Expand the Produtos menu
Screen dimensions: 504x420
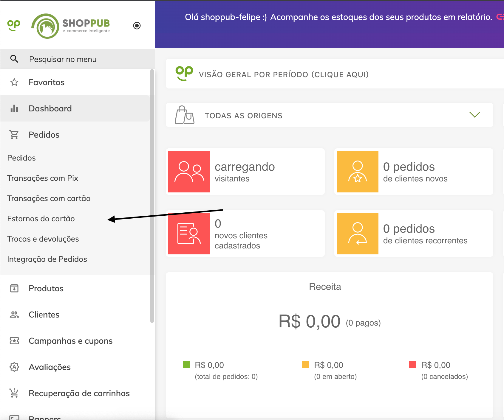75,288
